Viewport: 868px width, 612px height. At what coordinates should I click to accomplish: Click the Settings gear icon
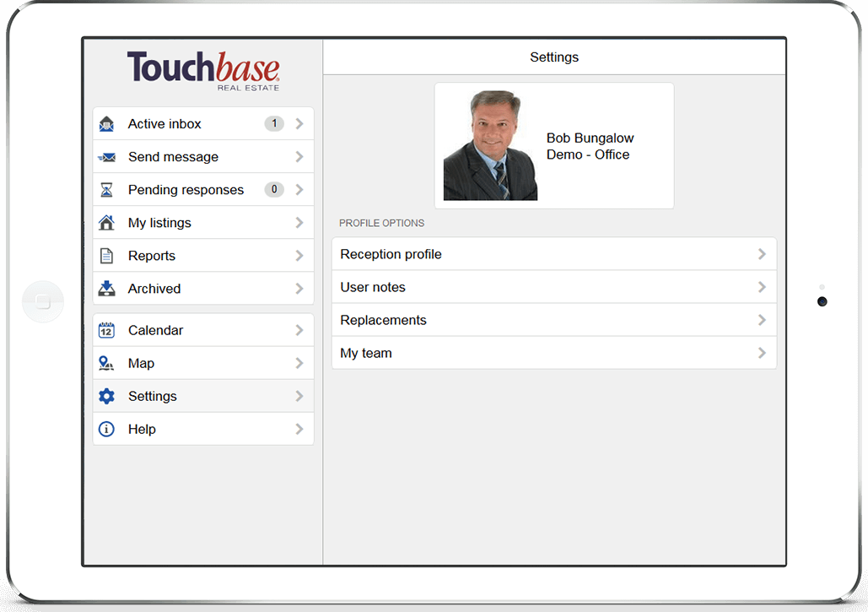(x=106, y=396)
